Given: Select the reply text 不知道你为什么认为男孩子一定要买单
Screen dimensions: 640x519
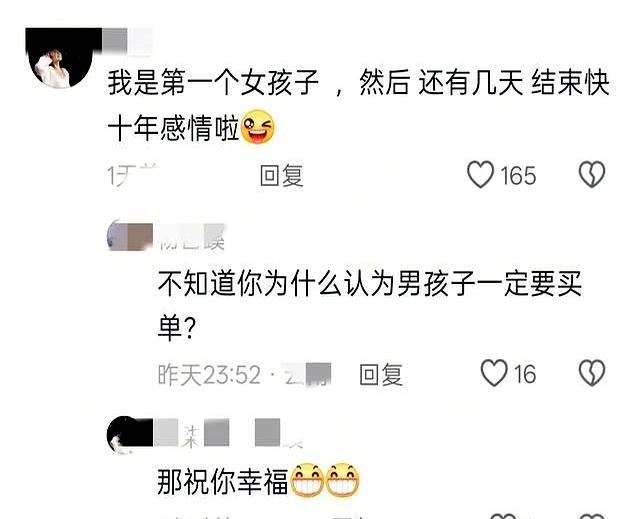Looking at the screenshot, I should [369, 306].
